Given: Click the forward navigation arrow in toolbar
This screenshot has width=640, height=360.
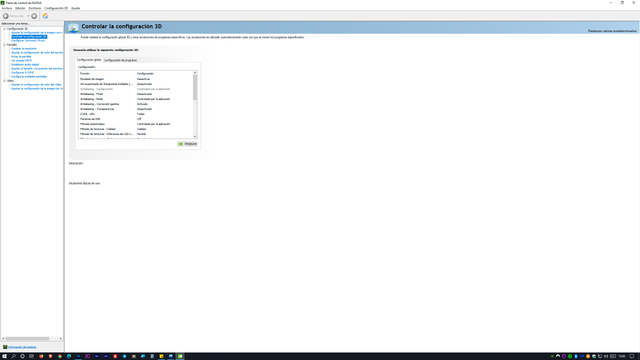Looking at the screenshot, I should pyautogui.click(x=34, y=16).
